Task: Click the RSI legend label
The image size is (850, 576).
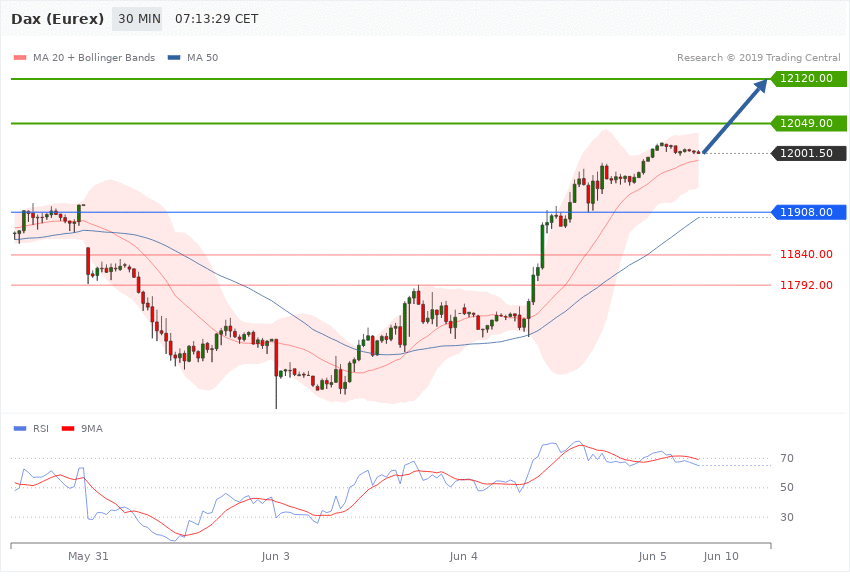Action: coord(41,429)
